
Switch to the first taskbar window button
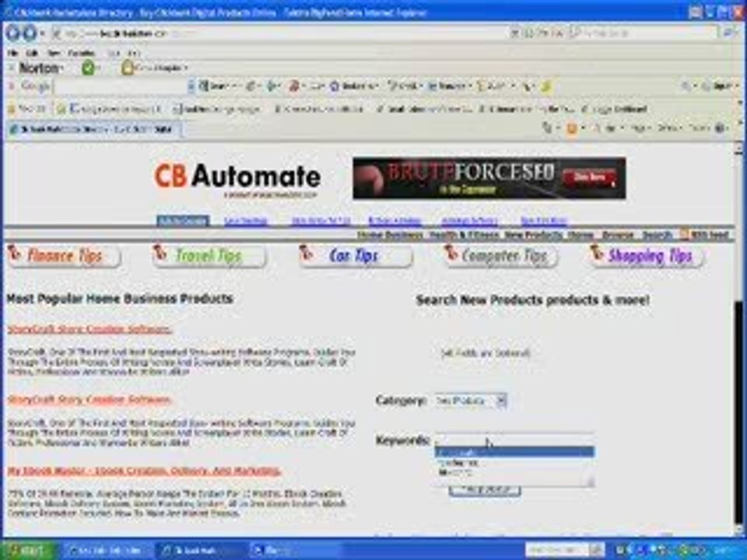coord(107,551)
